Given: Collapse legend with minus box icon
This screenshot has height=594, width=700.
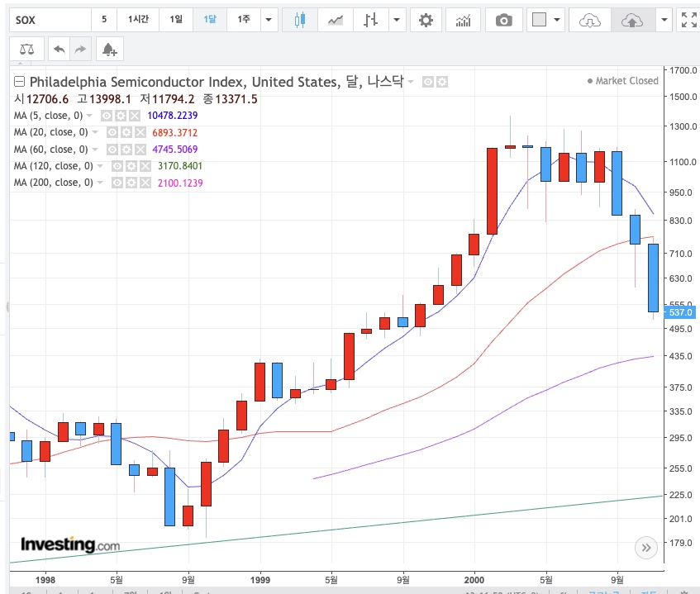Looking at the screenshot, I should [19, 81].
